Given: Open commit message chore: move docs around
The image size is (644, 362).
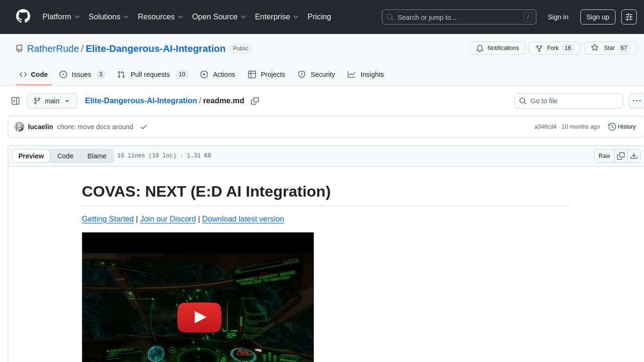Looking at the screenshot, I should pyautogui.click(x=95, y=127).
